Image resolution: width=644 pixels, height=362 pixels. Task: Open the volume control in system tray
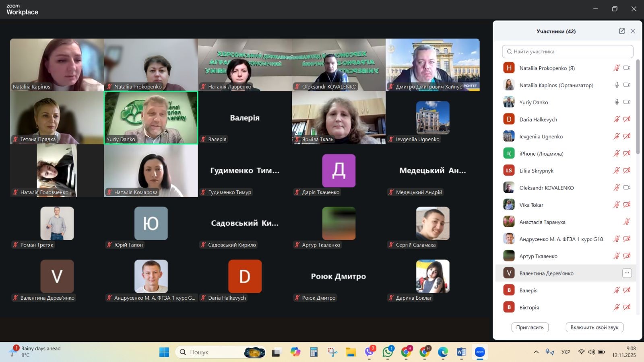coord(591,352)
